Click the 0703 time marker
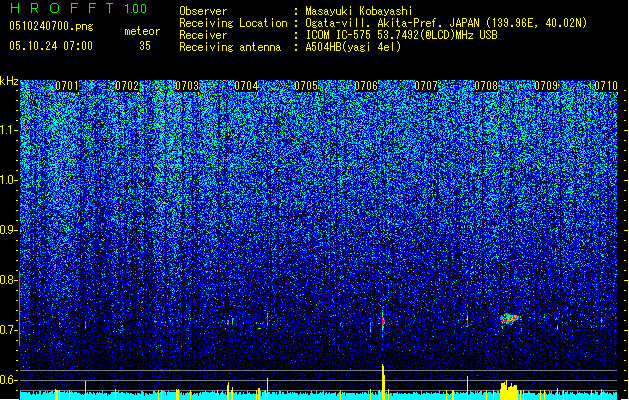 coord(187,86)
